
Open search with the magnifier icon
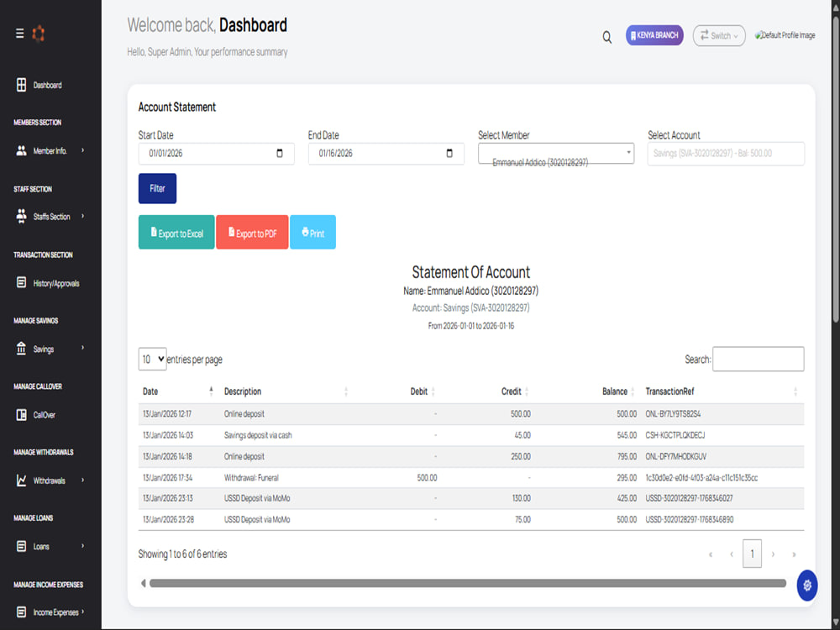click(x=607, y=37)
